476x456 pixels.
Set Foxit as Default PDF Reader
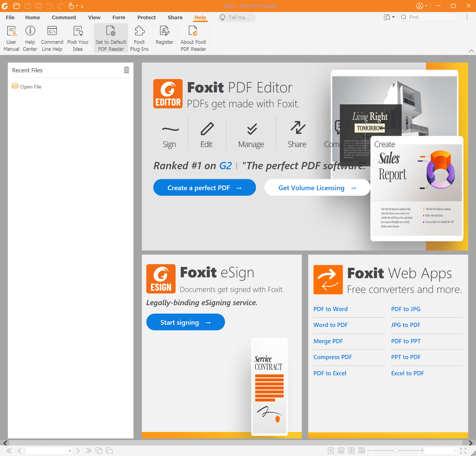tap(111, 39)
